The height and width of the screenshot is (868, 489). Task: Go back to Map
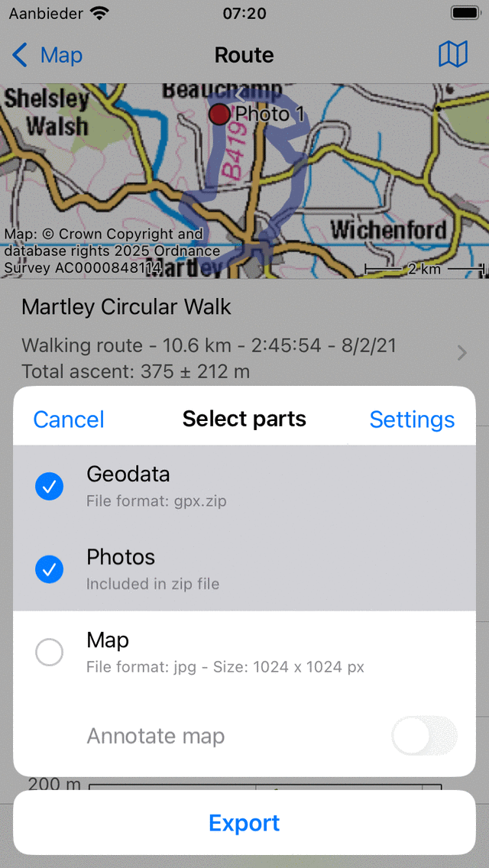tap(61, 55)
